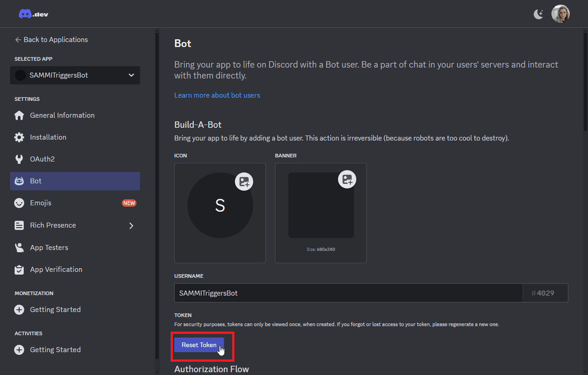Click the General Information home icon

19,115
